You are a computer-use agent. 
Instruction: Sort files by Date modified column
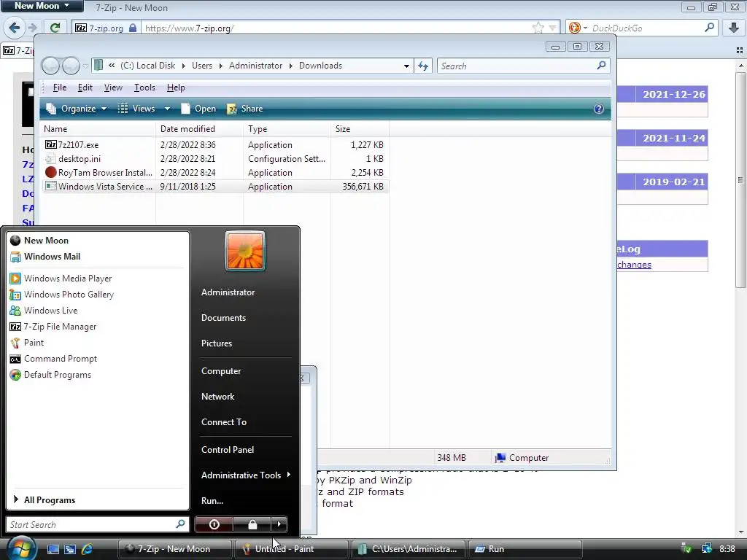199,129
